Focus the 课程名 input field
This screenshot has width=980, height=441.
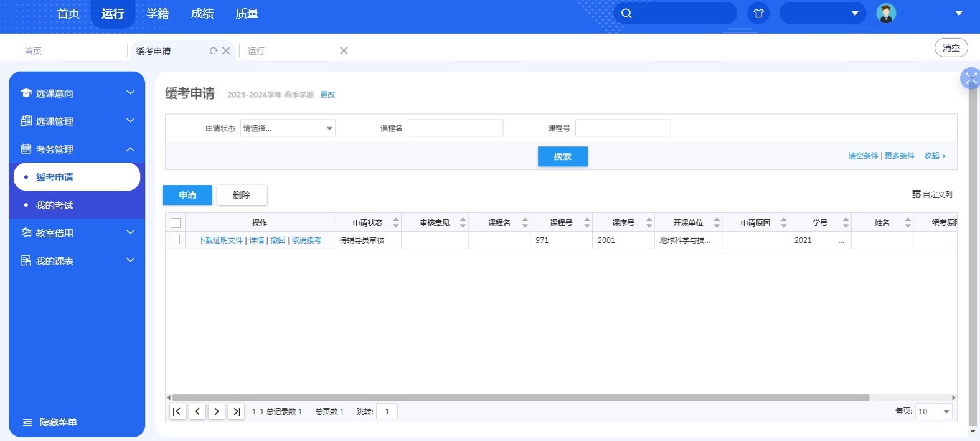pyautogui.click(x=455, y=128)
